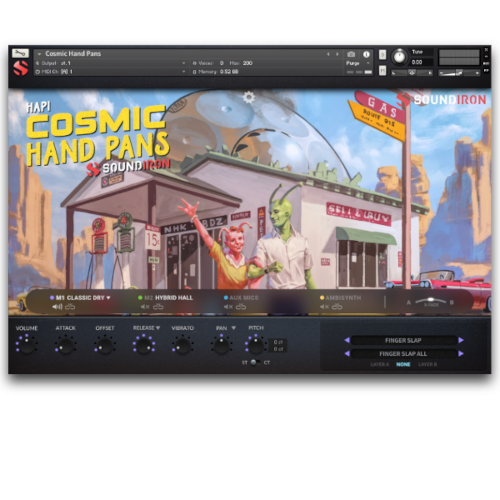Open the wrench edit-mode icon
This screenshot has width=500, height=500.
(x=20, y=53)
